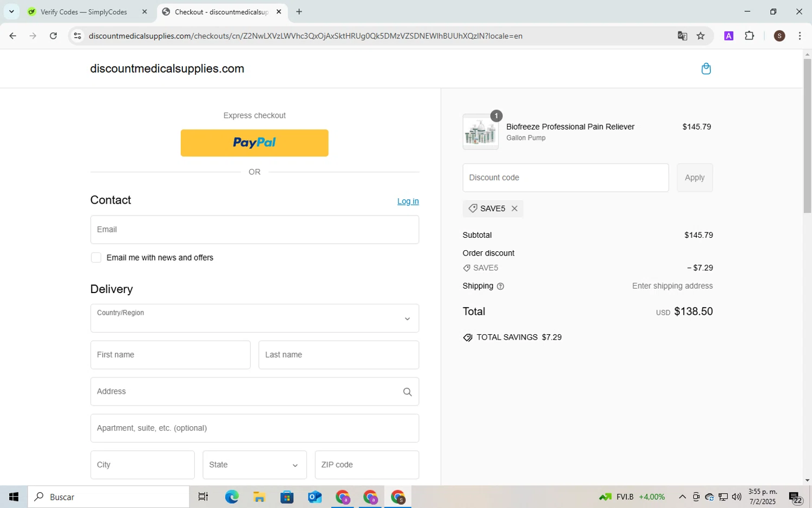Click the shipping help question mark icon
This screenshot has height=508, width=812.
500,286
